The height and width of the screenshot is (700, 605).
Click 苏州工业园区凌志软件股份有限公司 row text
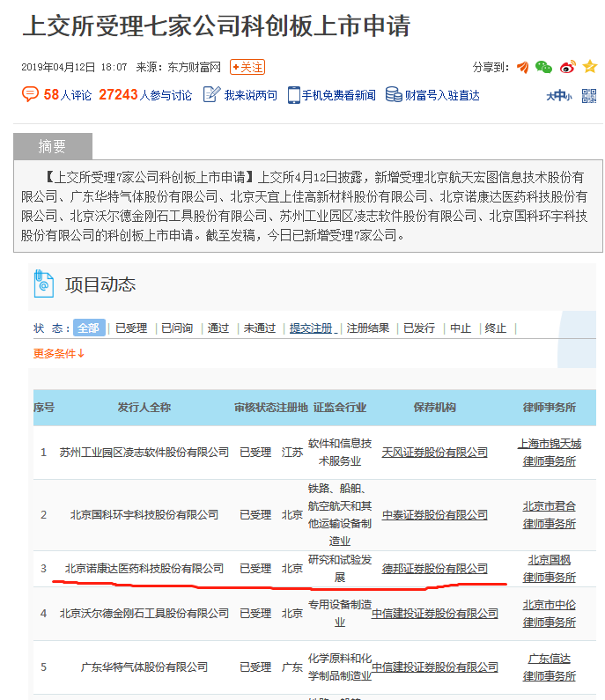[x=144, y=453]
